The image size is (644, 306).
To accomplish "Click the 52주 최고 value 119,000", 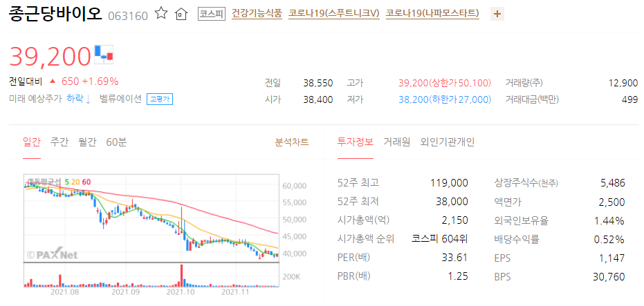I will [450, 183].
